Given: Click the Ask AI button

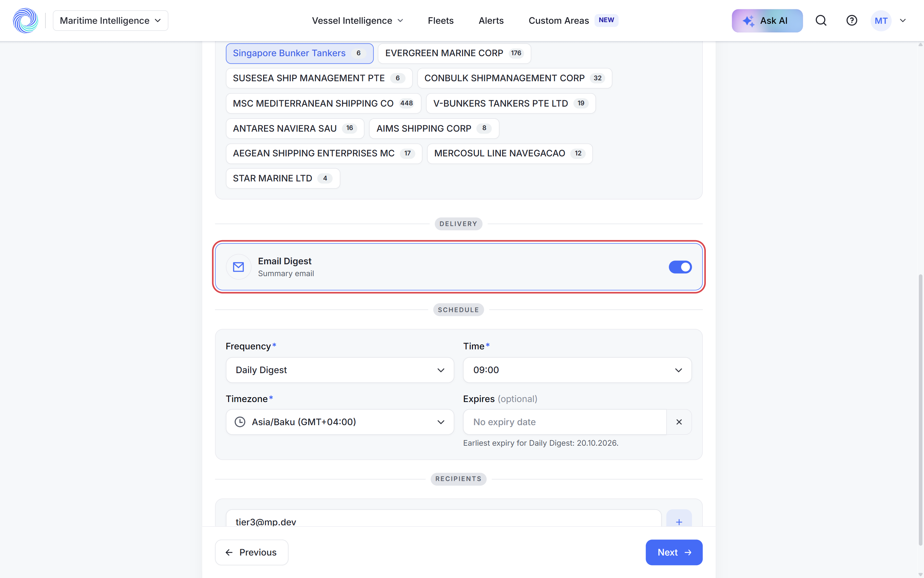Looking at the screenshot, I should (x=767, y=21).
